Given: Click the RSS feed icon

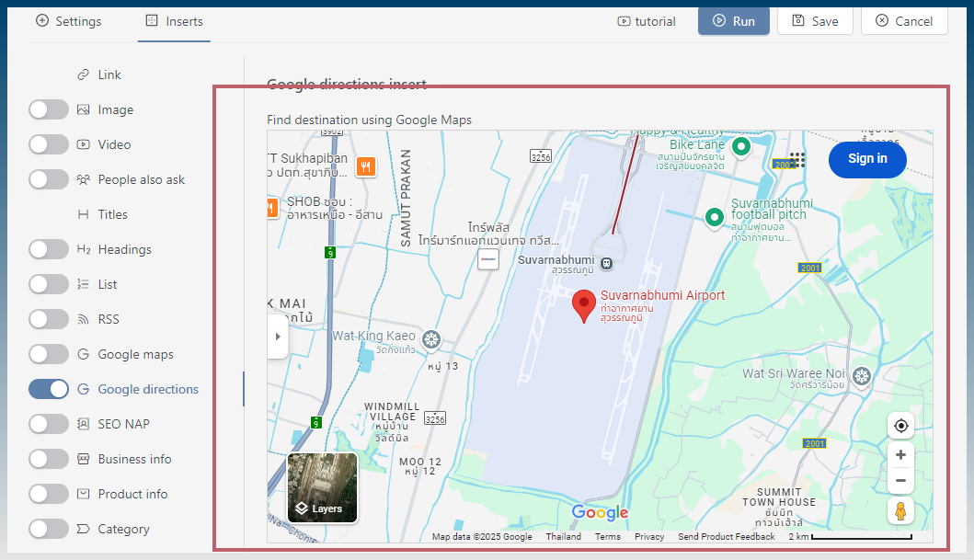Looking at the screenshot, I should pos(84,319).
